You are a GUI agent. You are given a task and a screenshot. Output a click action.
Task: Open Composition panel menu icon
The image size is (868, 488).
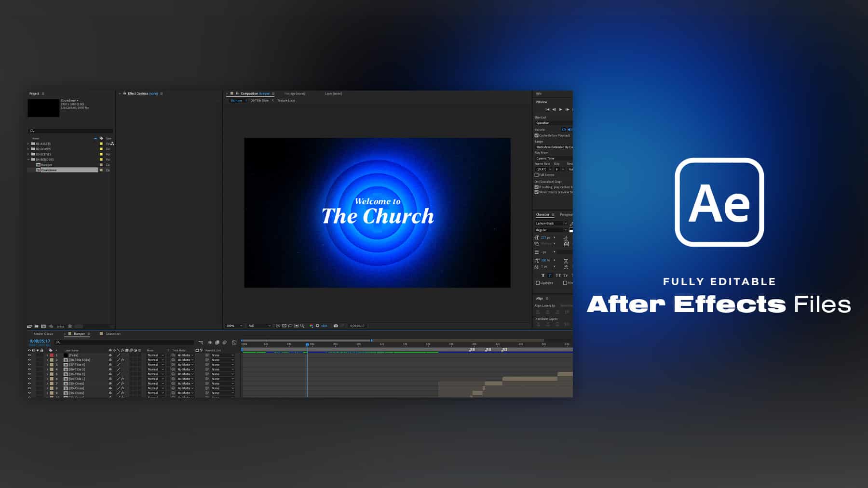(x=273, y=93)
